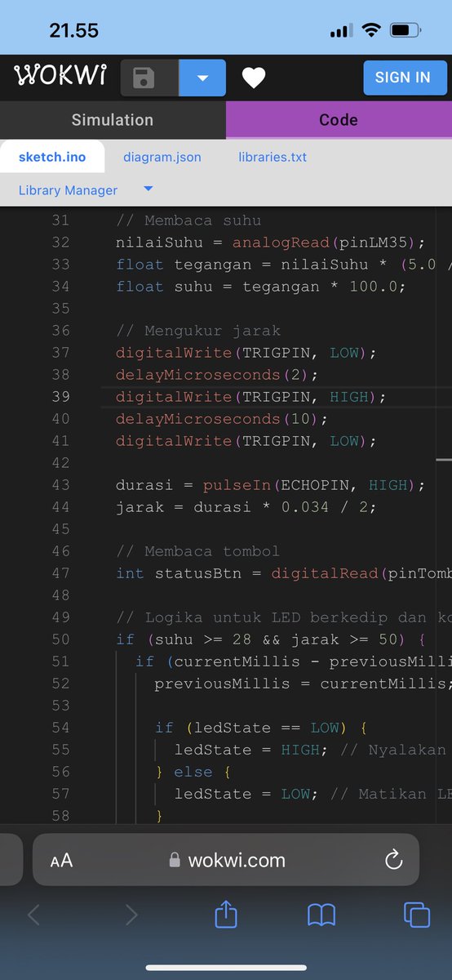Open the Wokwi logo home link
Screen dimensions: 452x980
pyautogui.click(x=60, y=77)
